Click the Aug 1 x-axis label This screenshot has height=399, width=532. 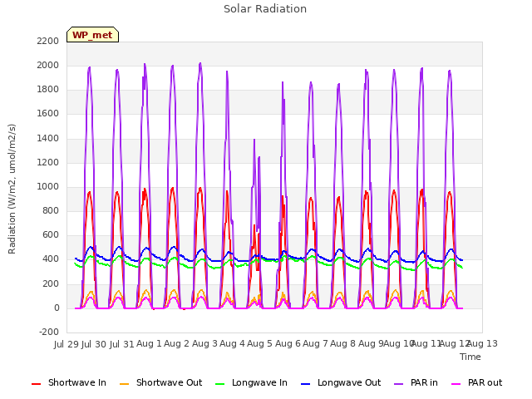click(149, 343)
